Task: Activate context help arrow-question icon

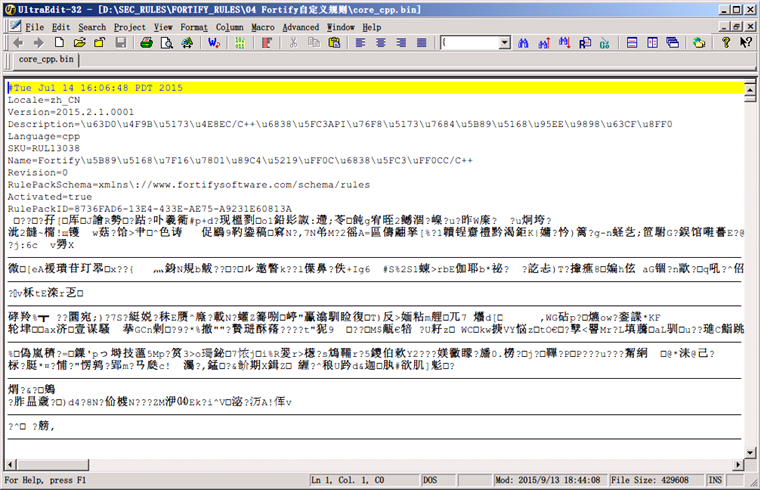Action: coord(745,43)
